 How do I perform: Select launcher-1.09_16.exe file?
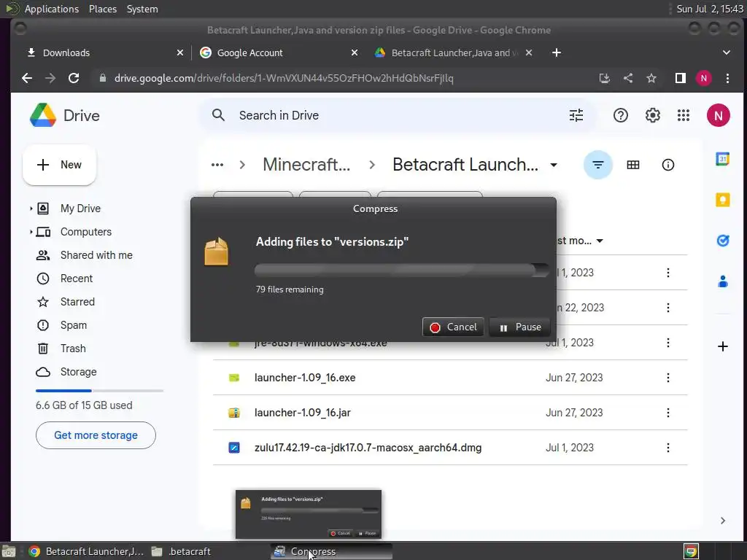tap(305, 378)
